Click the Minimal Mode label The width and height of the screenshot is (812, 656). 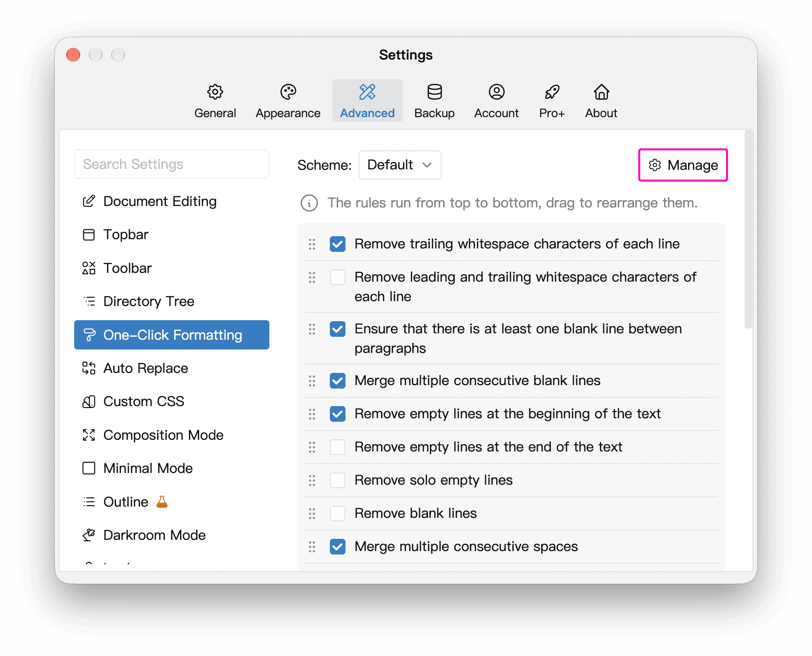click(x=148, y=469)
